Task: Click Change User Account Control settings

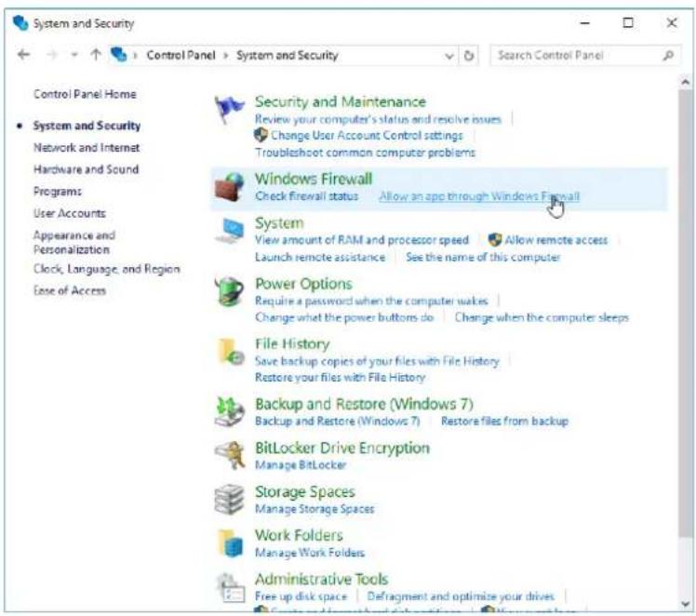Action: tap(367, 135)
